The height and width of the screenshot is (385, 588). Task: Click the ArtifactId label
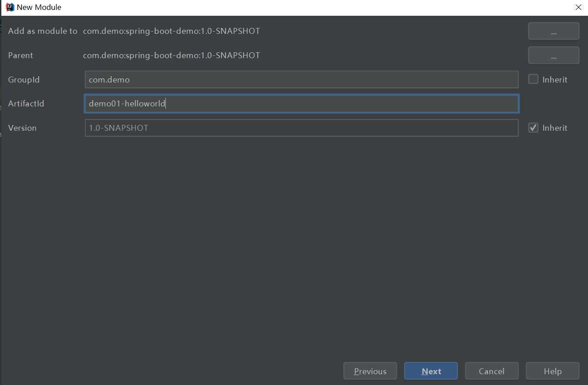26,104
